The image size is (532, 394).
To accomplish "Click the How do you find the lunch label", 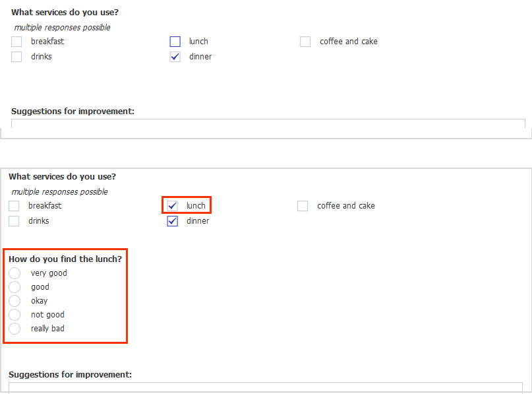I will click(x=65, y=259).
